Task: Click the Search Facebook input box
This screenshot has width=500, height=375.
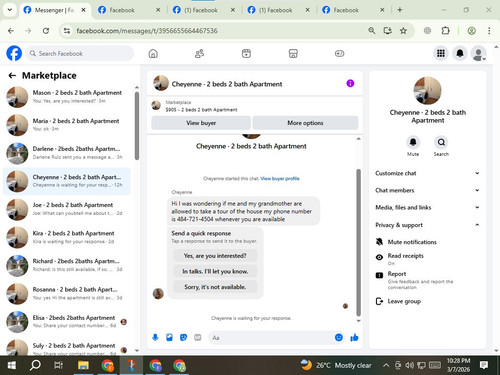Action: coord(80,53)
